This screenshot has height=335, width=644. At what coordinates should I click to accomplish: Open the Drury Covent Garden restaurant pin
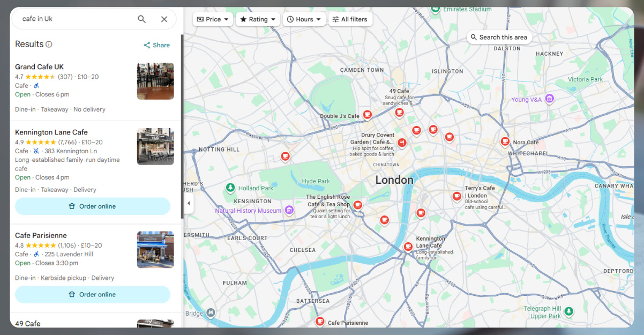coord(401,143)
